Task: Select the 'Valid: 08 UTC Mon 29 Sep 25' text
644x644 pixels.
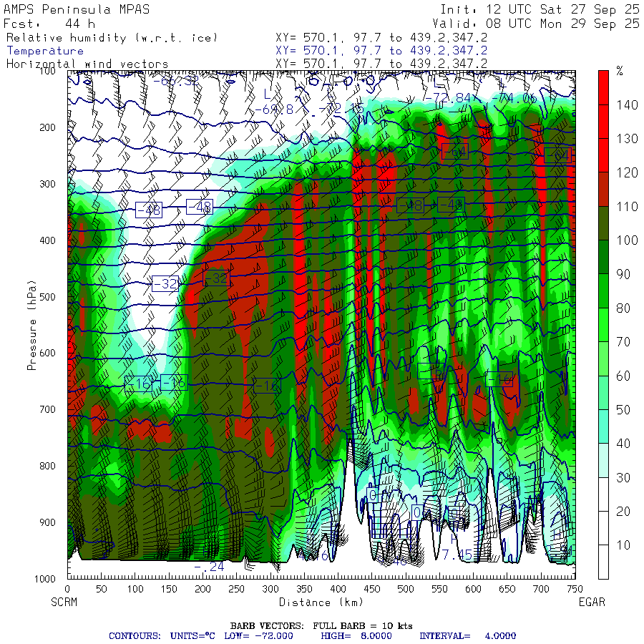Action: (x=536, y=24)
